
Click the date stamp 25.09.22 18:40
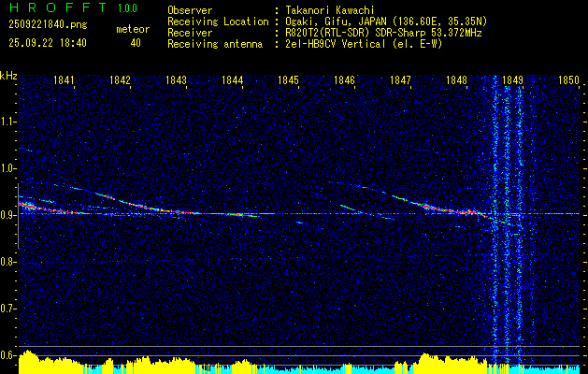tap(48, 43)
